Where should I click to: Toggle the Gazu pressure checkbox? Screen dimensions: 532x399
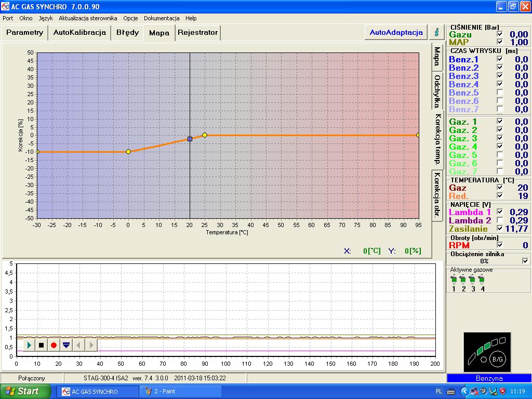[x=499, y=34]
